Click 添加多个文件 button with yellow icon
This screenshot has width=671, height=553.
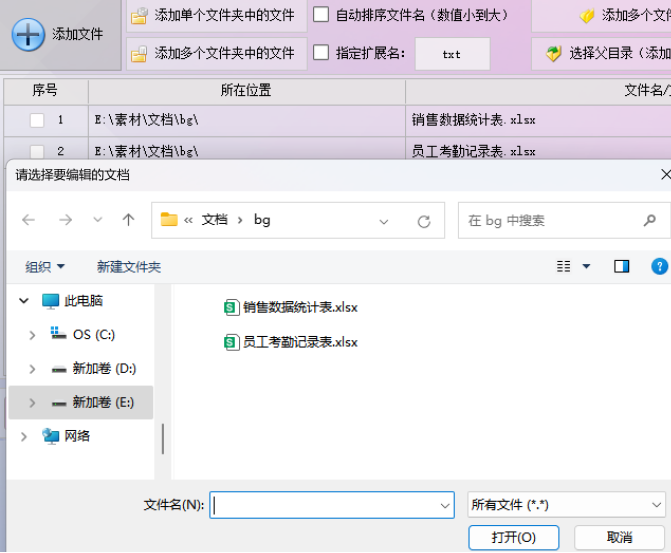[601, 16]
